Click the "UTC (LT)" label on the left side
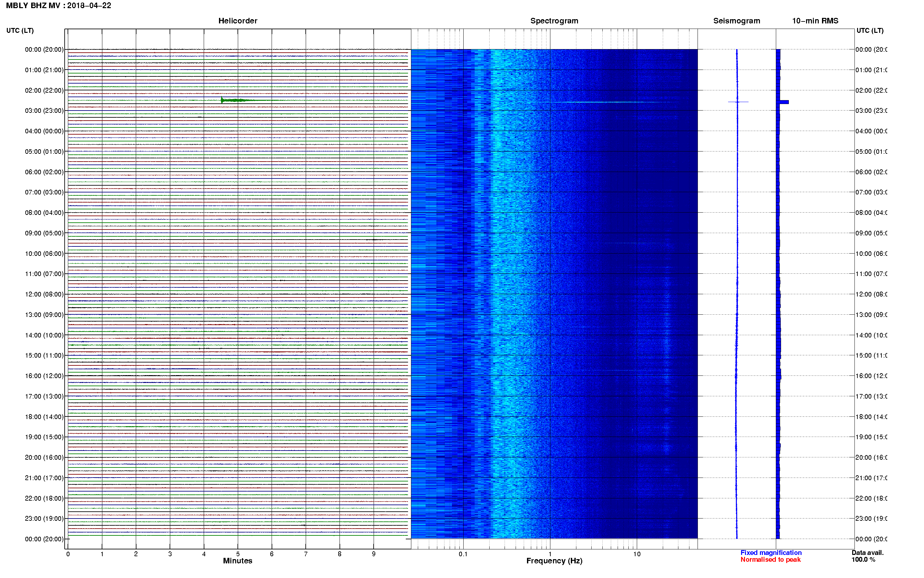The height and width of the screenshot is (578, 924). (20, 30)
